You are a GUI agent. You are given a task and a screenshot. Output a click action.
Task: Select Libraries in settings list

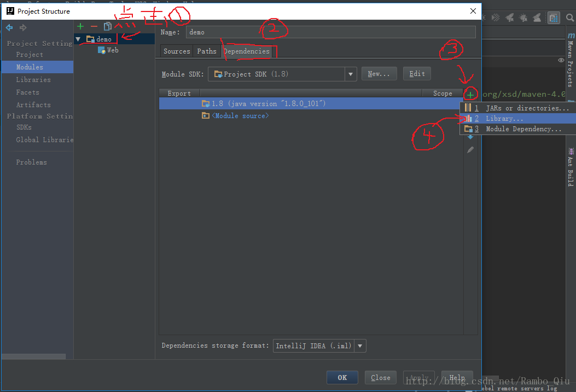pos(33,80)
